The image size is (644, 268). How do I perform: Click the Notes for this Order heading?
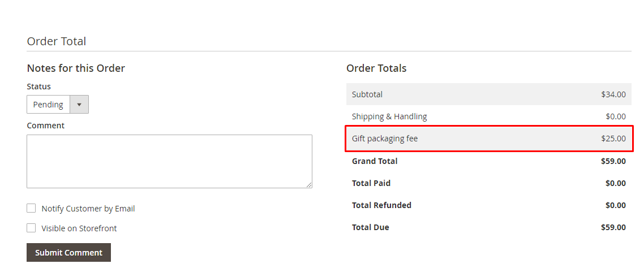pyautogui.click(x=76, y=68)
